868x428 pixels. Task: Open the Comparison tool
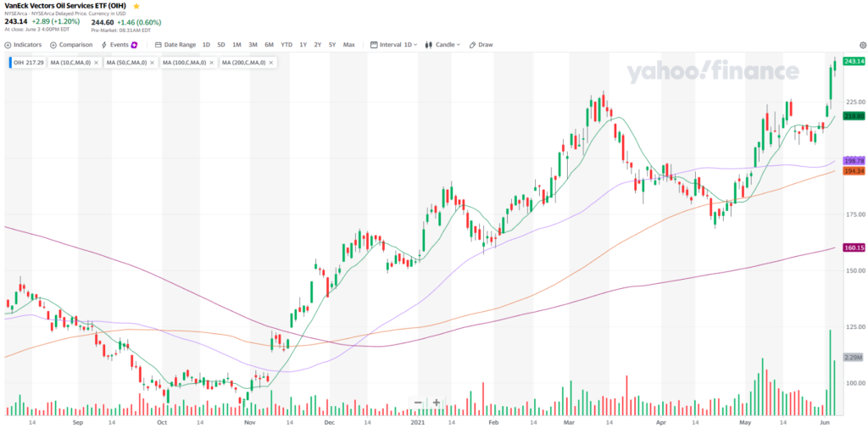tap(71, 45)
